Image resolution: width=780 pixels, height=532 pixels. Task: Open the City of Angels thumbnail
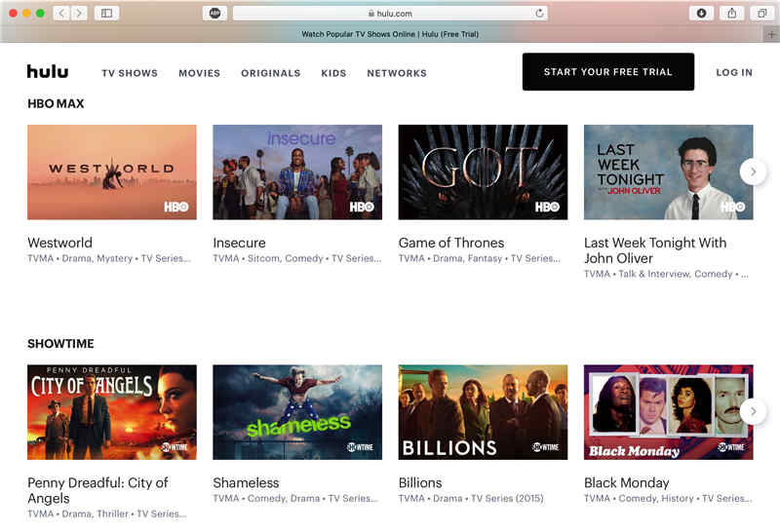coord(112,412)
